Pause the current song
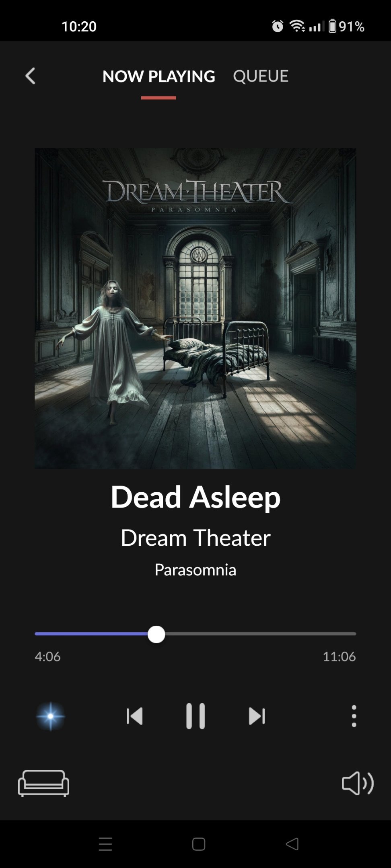The width and height of the screenshot is (391, 868). 195,716
